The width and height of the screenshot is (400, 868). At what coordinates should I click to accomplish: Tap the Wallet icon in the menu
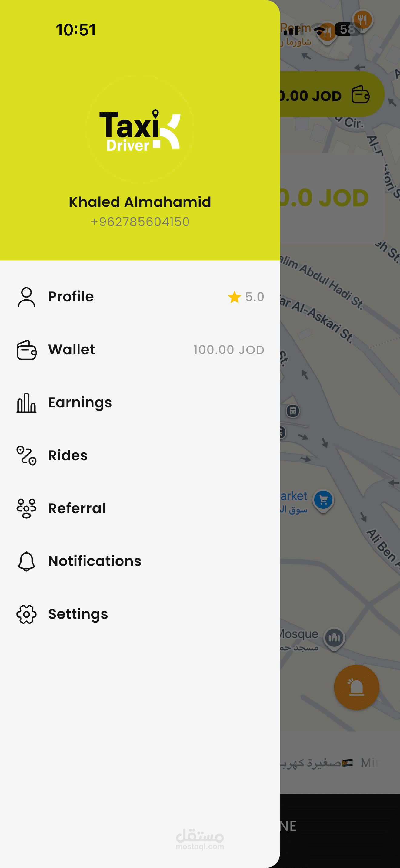point(26,350)
